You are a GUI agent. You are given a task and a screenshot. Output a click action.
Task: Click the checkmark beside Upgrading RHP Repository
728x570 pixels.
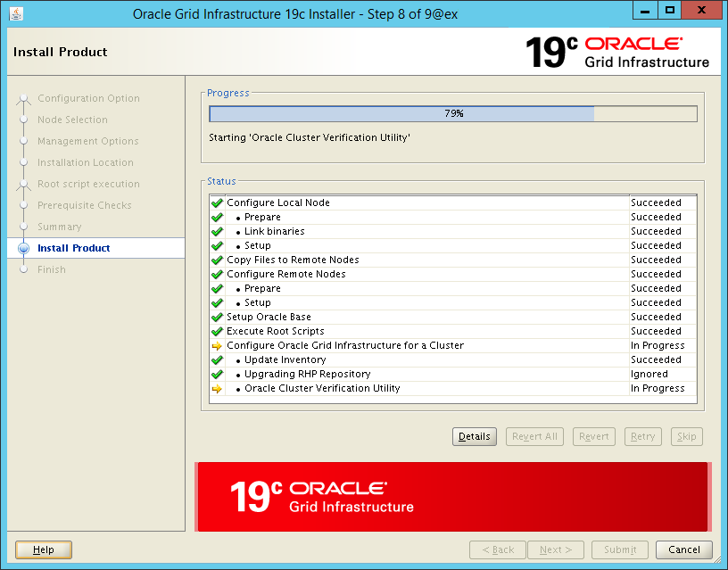217,374
